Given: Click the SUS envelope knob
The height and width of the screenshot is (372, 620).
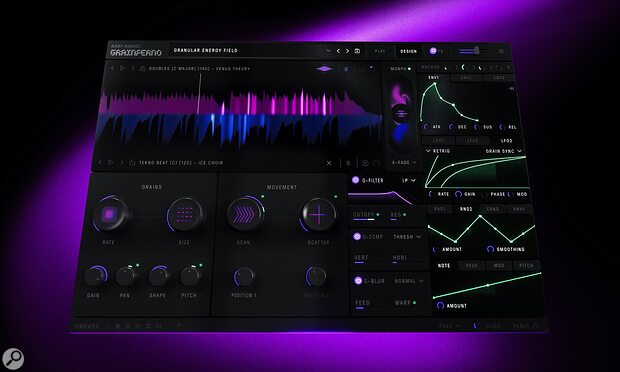Looking at the screenshot, I should pos(476,127).
